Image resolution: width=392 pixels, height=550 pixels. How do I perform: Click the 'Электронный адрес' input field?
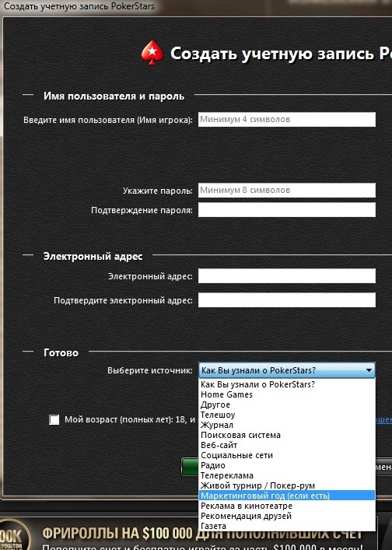[287, 276]
